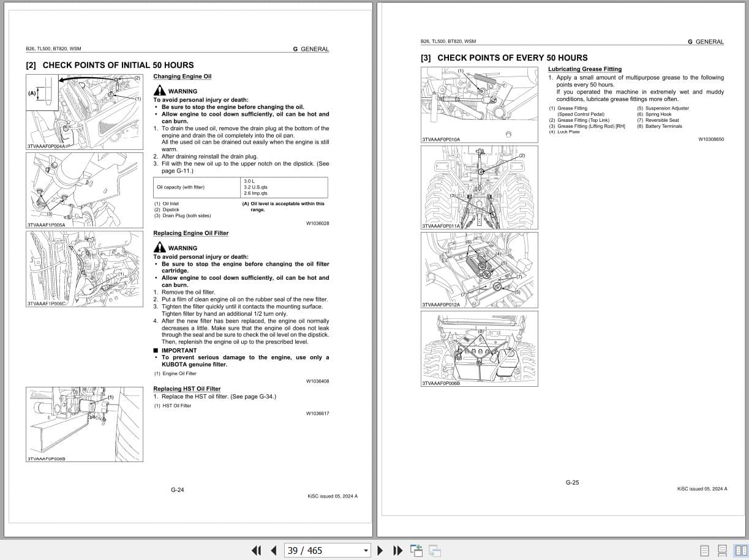Image resolution: width=749 pixels, height=560 pixels.
Task: Open the page number dropdown arrow
Action: coord(366,551)
